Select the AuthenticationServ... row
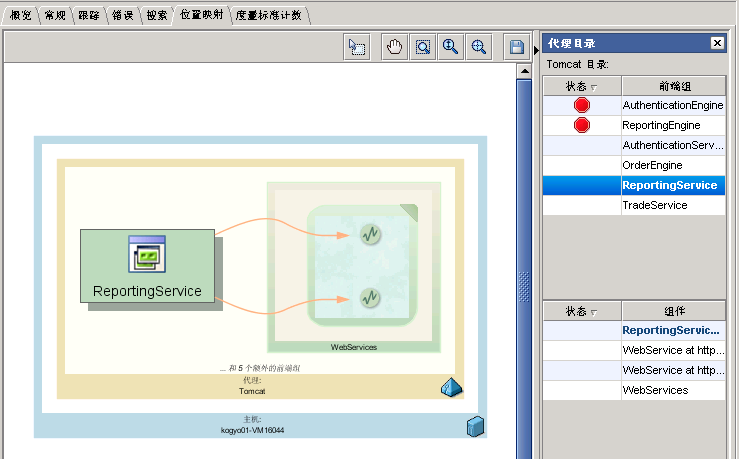The width and height of the screenshot is (739, 459). pos(634,145)
